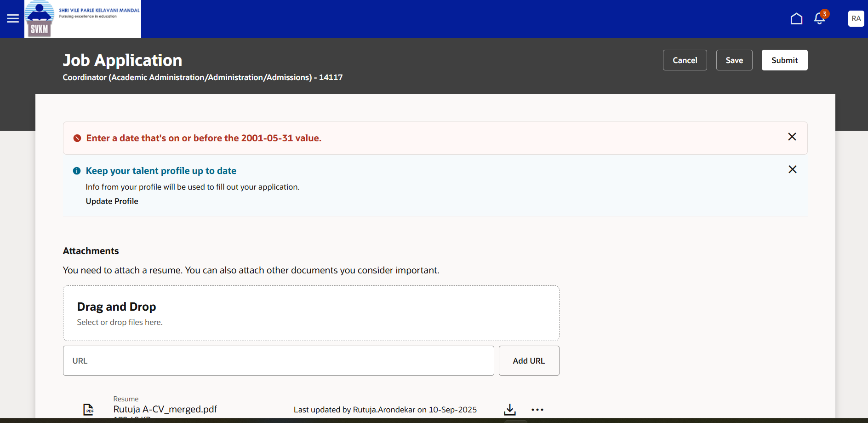Focus the URL input field
Screen dimensions: 868x423
(x=279, y=361)
